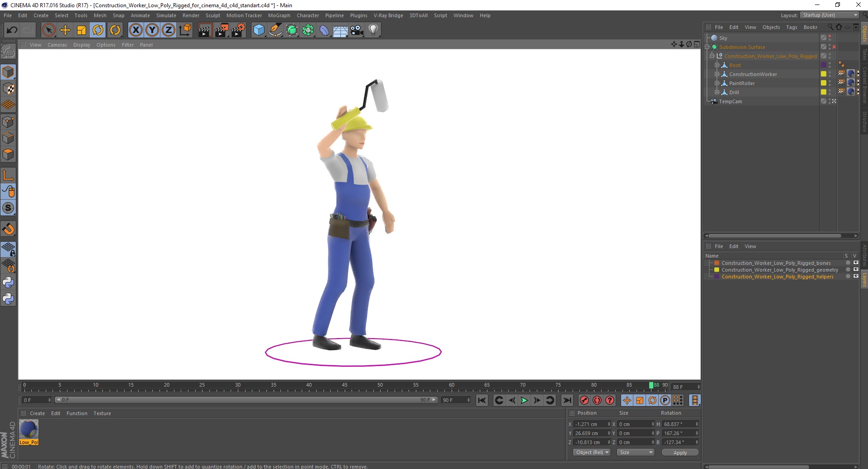The width and height of the screenshot is (868, 469).
Task: Open the Mesh menu
Action: (x=100, y=15)
